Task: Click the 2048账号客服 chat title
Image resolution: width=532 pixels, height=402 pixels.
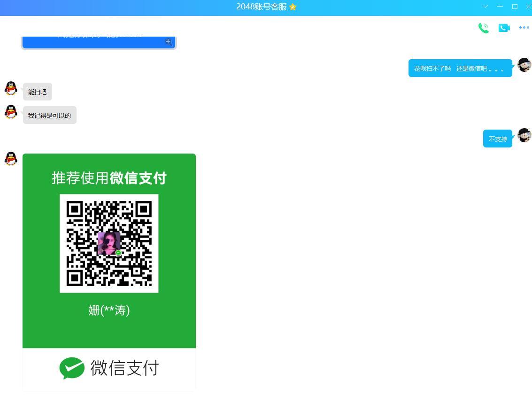Action: point(262,7)
